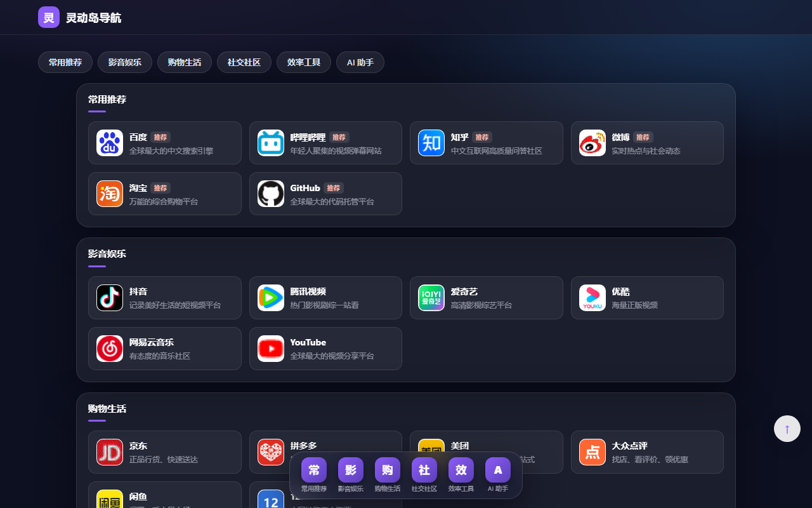Image resolution: width=812 pixels, height=508 pixels.
Task: Open the orange 大众点评 icon
Action: click(593, 452)
